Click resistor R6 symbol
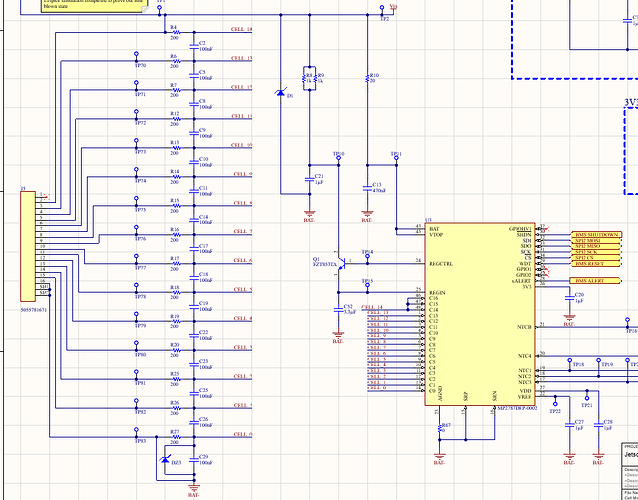 click(x=175, y=61)
